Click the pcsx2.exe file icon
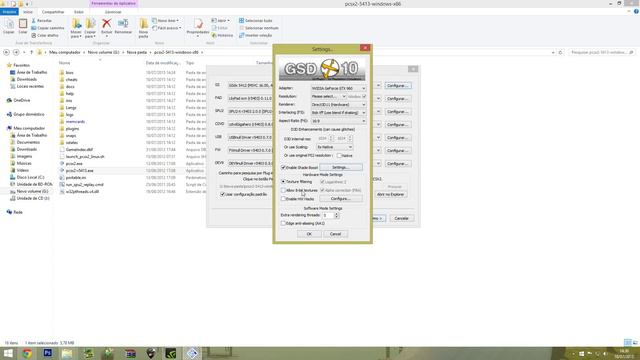 coord(62,163)
